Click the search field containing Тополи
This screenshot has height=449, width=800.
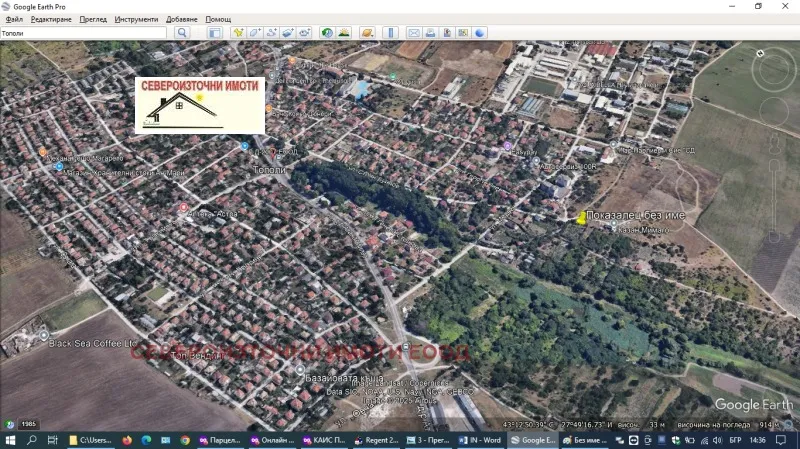[x=84, y=33]
